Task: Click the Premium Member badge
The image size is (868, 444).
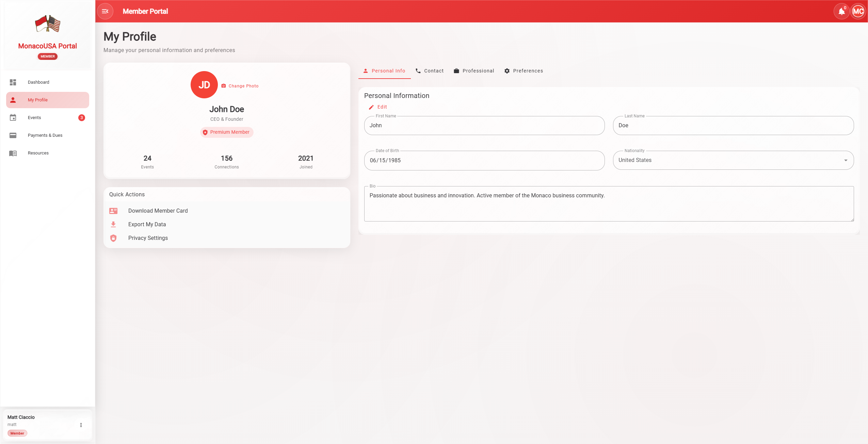Action: click(227, 132)
